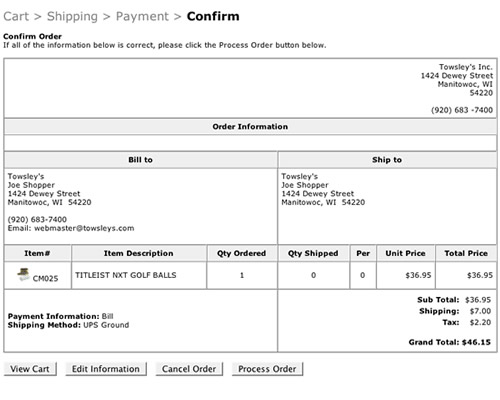This screenshot has width=500, height=400.
Task: Click the Bill to column header
Action: tap(141, 160)
